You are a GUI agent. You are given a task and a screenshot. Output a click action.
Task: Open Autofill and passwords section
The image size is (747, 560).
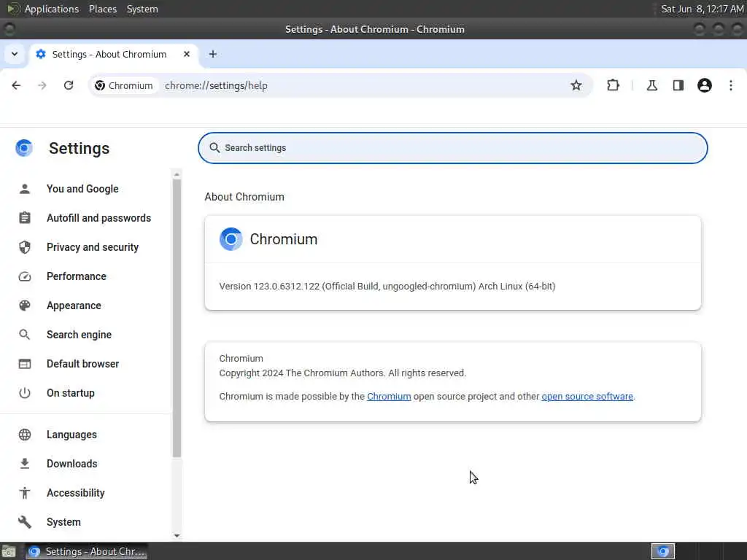click(98, 218)
